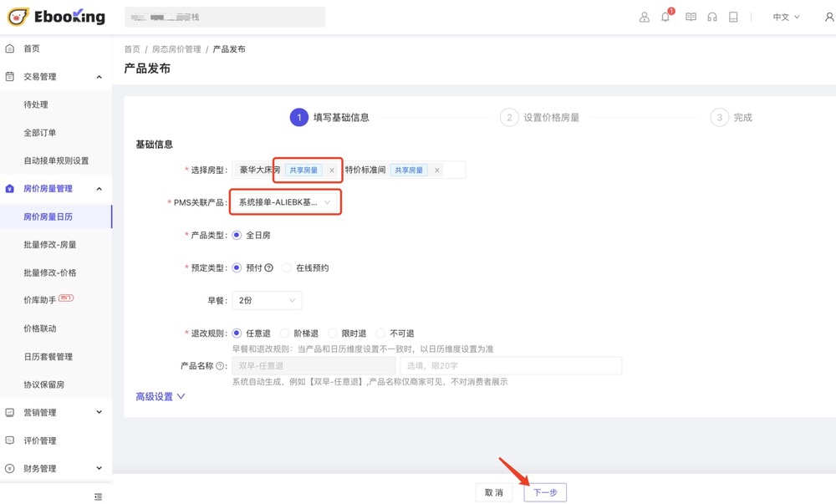The width and height of the screenshot is (836, 504).
Task: Open 批量修改-价格 in sidebar
Action: [50, 272]
